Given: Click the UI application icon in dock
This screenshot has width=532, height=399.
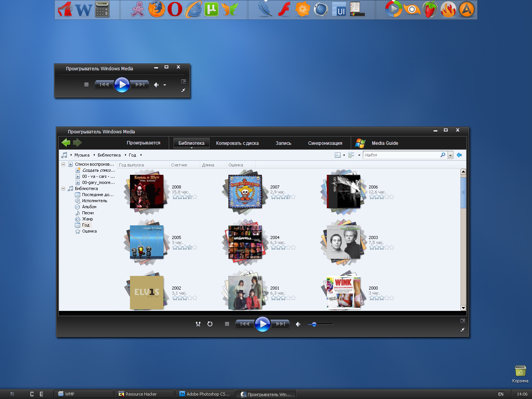Looking at the screenshot, I should 339,9.
